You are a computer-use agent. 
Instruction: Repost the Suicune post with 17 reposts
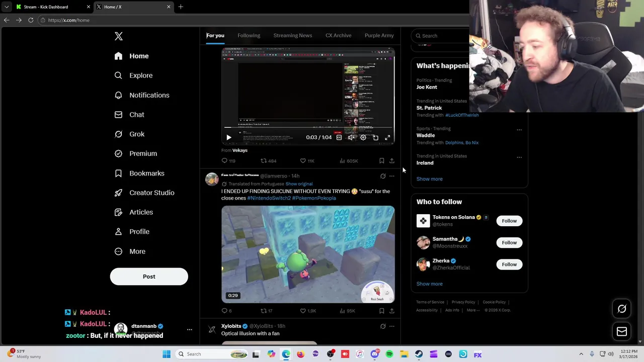(266, 311)
